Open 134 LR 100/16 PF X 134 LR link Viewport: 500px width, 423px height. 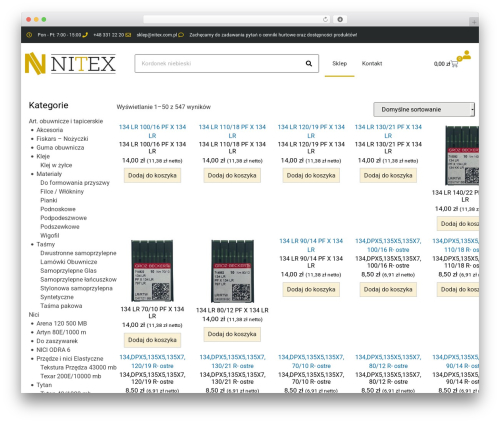tap(152, 131)
